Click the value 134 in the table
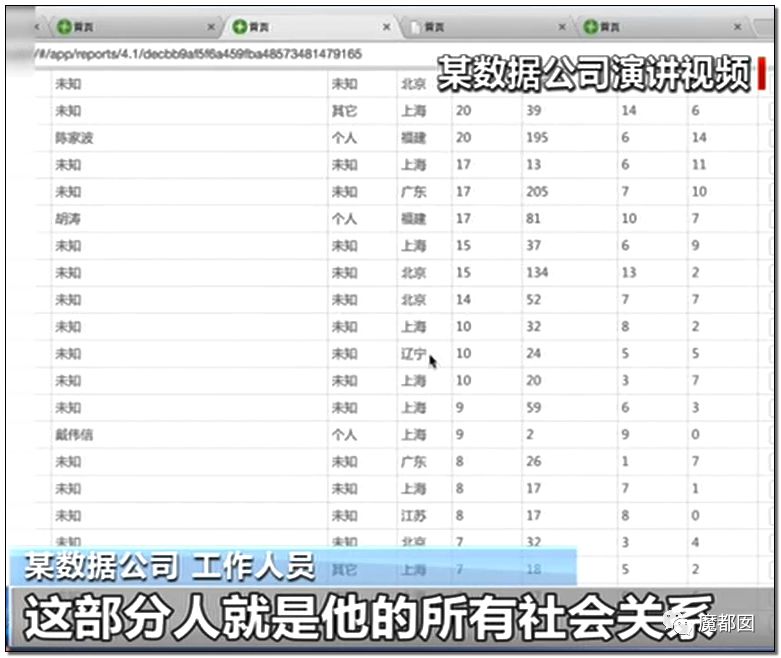The width and height of the screenshot is (781, 658). (537, 272)
